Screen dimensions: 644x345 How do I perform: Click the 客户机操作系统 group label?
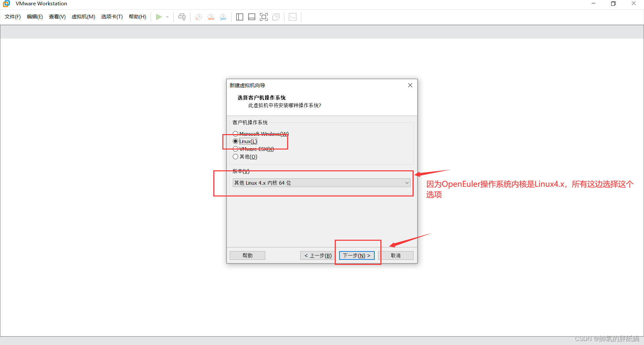pos(250,122)
